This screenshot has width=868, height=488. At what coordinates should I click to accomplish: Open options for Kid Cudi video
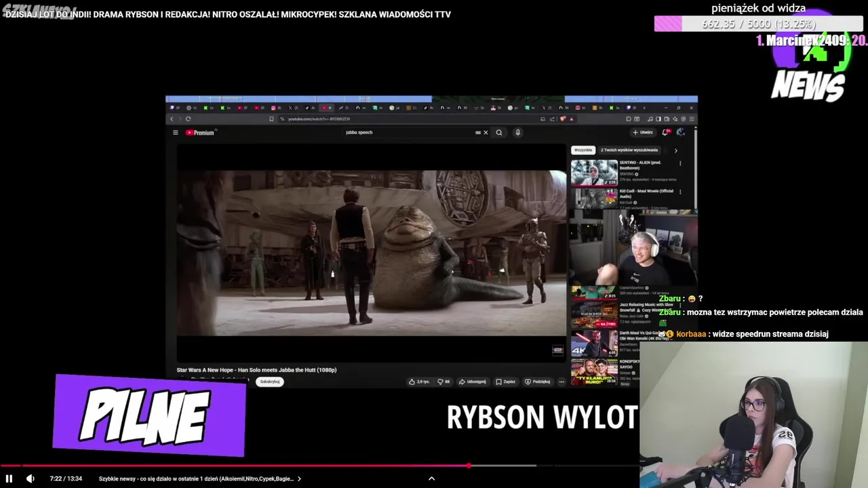tap(680, 191)
